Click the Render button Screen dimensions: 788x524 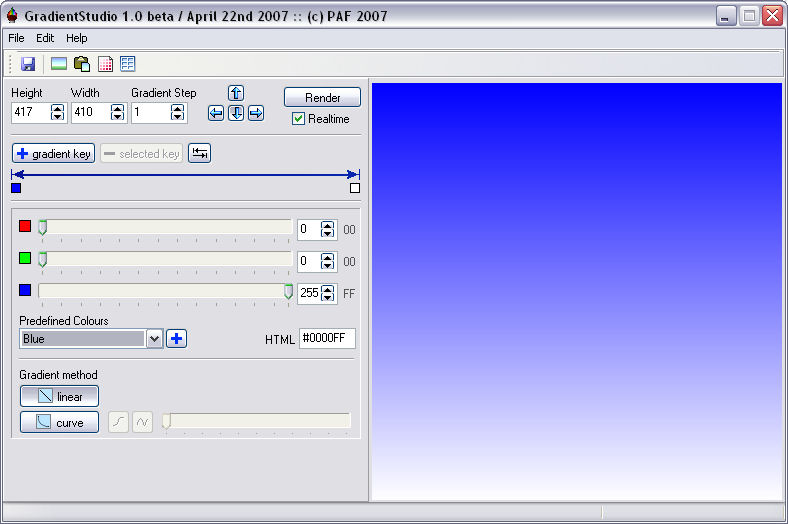click(x=322, y=97)
